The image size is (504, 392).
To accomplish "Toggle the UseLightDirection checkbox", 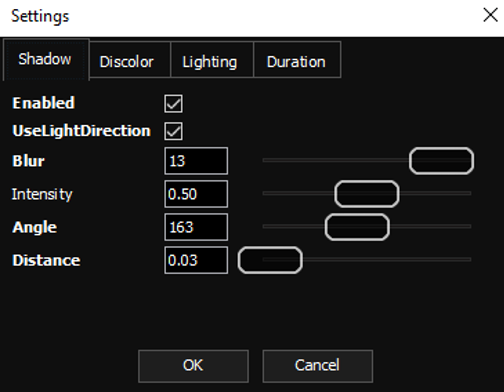I will tap(173, 131).
